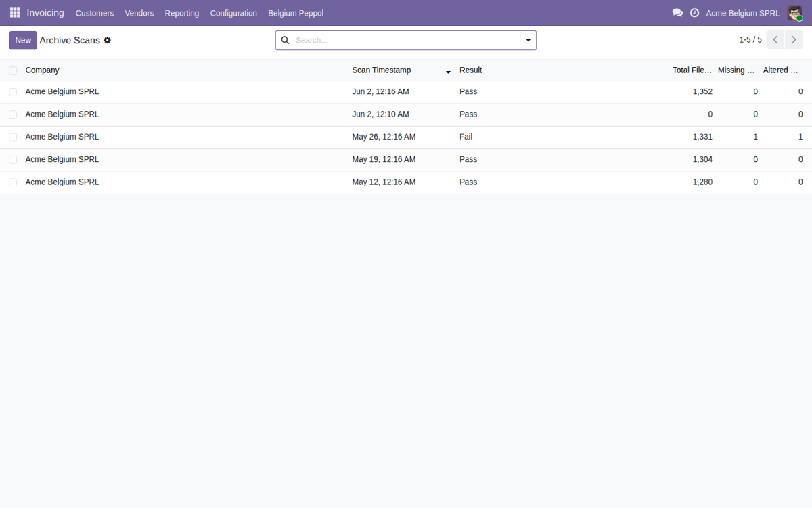The image size is (812, 508).
Task: Click Pass result in May 12 row
Action: click(468, 182)
